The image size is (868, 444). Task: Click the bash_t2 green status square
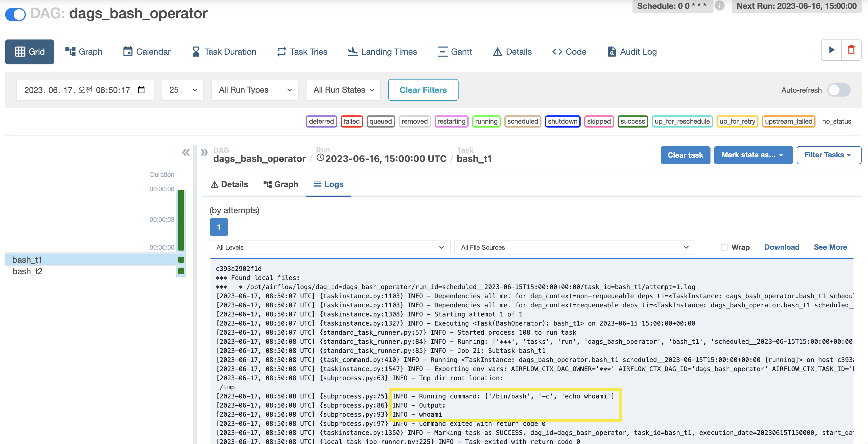(181, 271)
